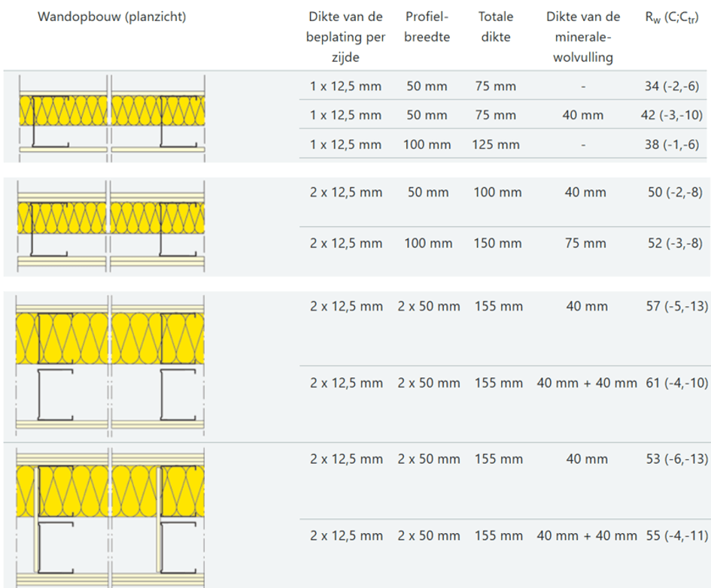Image resolution: width=711 pixels, height=588 pixels.
Task: Click '2 x 12,5 mm' in the 52 (-3,-8) row
Action: tap(346, 244)
